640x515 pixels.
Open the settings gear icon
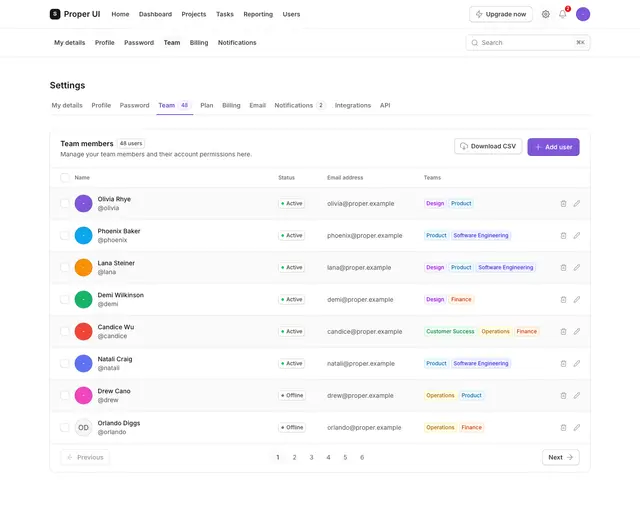tap(545, 14)
